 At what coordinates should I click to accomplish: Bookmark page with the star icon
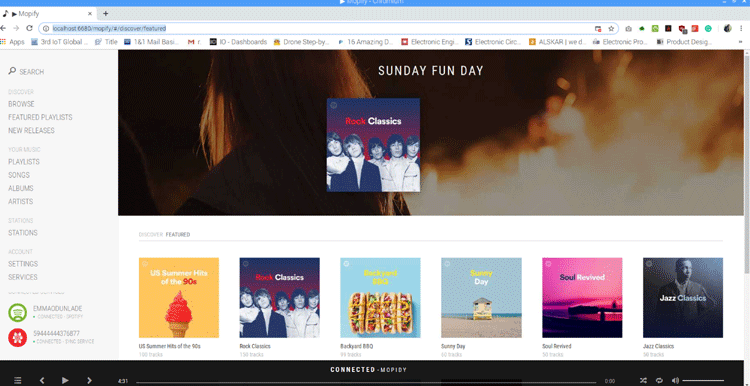(611, 29)
